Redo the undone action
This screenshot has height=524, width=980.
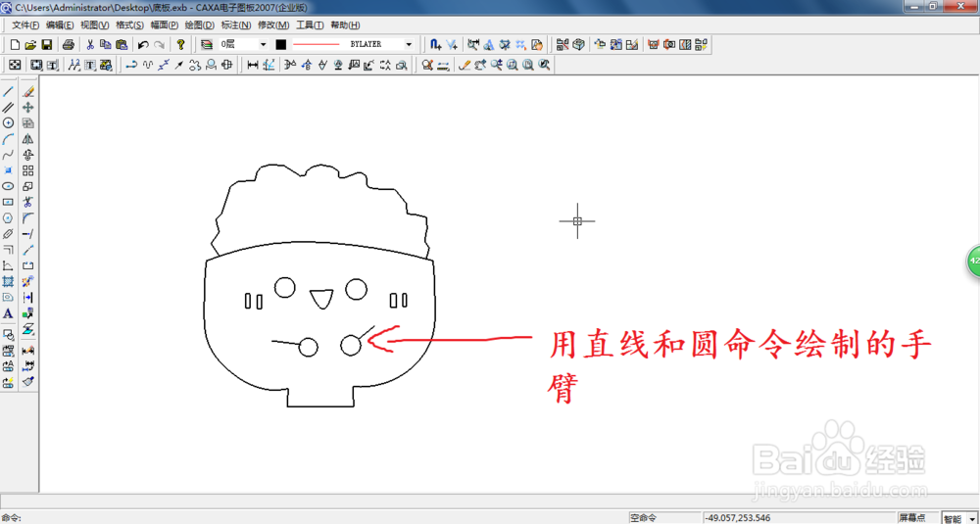point(159,44)
